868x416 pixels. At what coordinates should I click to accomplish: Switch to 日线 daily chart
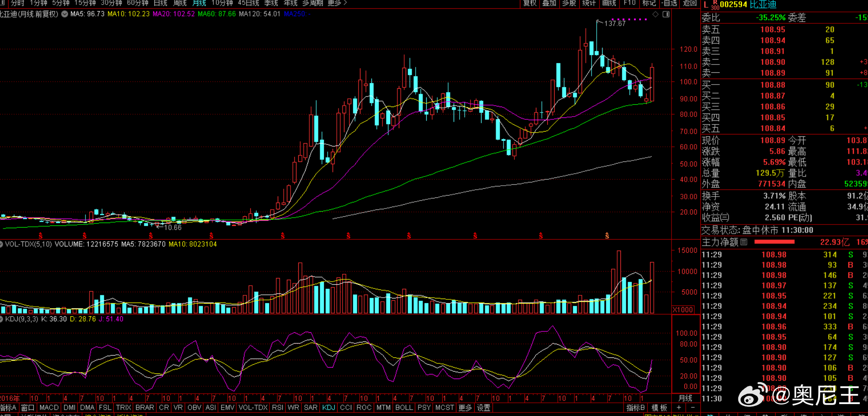[x=160, y=3]
